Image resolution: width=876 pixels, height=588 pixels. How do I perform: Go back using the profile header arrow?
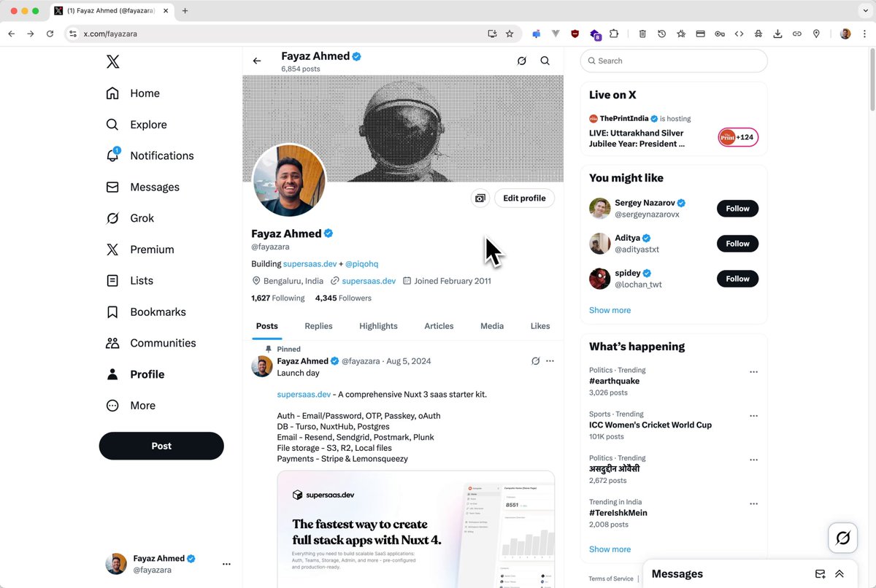257,61
